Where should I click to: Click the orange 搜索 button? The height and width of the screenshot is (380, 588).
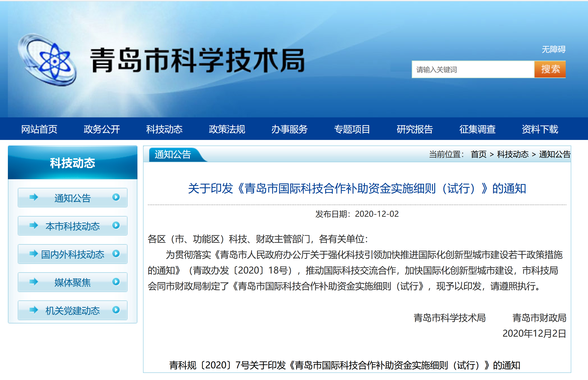[550, 69]
